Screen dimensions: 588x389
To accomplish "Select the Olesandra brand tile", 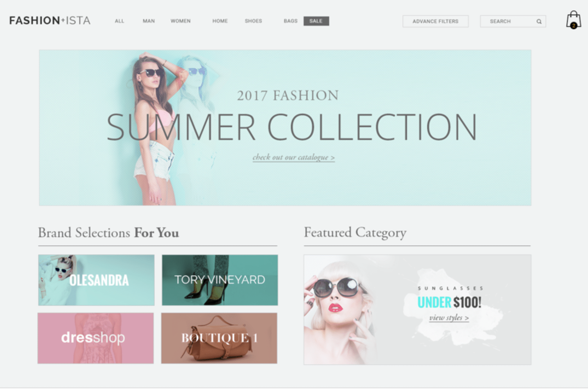I will (x=96, y=280).
